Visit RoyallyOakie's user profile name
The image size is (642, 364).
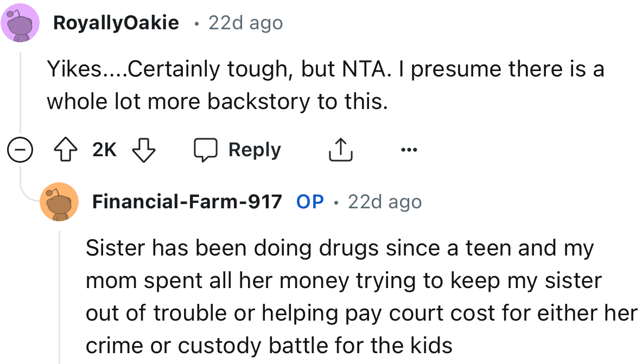(x=116, y=23)
